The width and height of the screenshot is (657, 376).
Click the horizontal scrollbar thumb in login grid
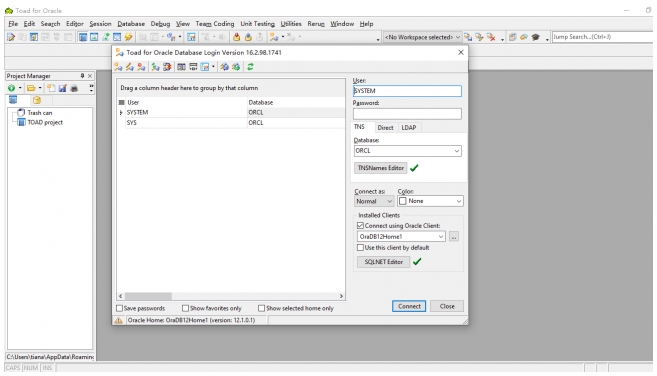pos(148,296)
